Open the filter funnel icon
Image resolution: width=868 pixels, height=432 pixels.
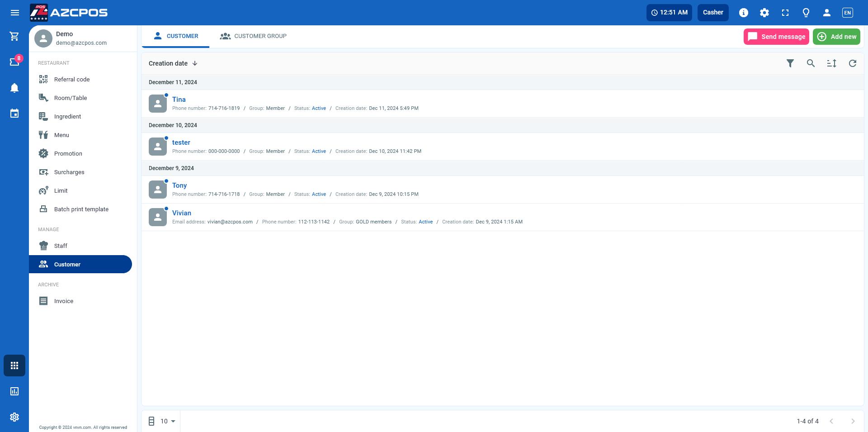[790, 63]
